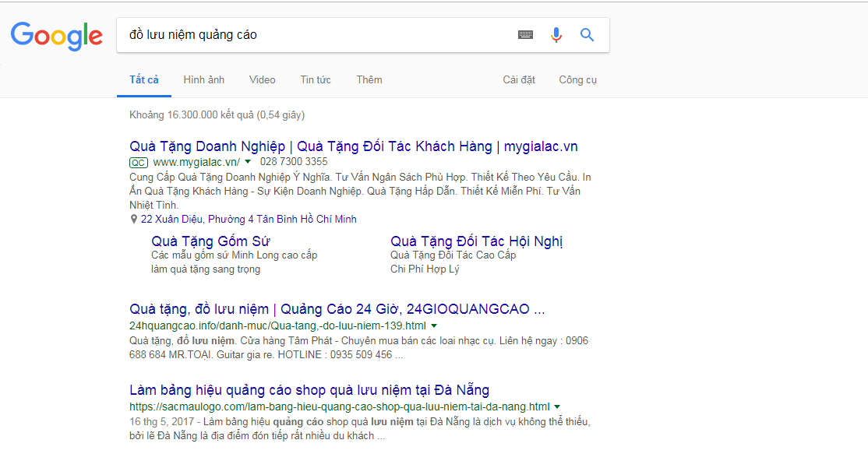Image resolution: width=868 pixels, height=461 pixels.
Task: Select the Tất cả tab
Action: [144, 79]
